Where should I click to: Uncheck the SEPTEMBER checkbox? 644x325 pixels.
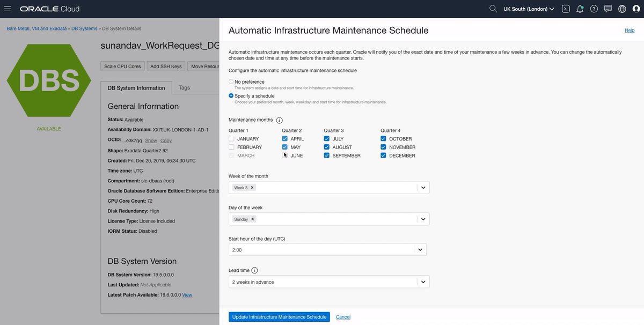coord(327,156)
